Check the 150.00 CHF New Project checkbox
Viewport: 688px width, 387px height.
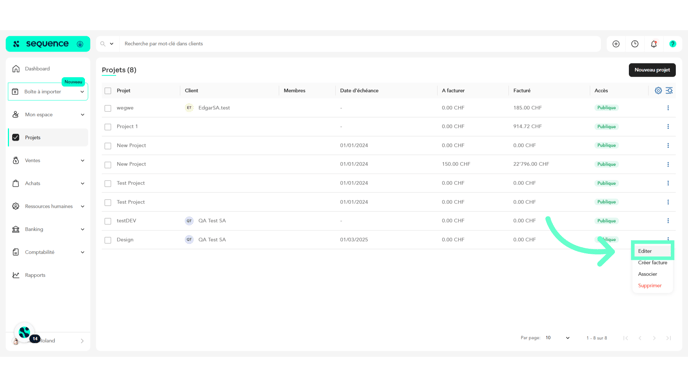[108, 165]
